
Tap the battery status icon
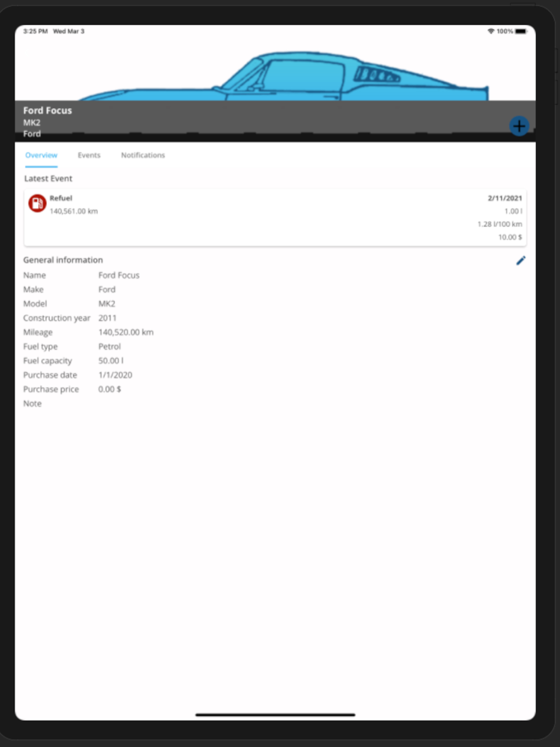(521, 31)
